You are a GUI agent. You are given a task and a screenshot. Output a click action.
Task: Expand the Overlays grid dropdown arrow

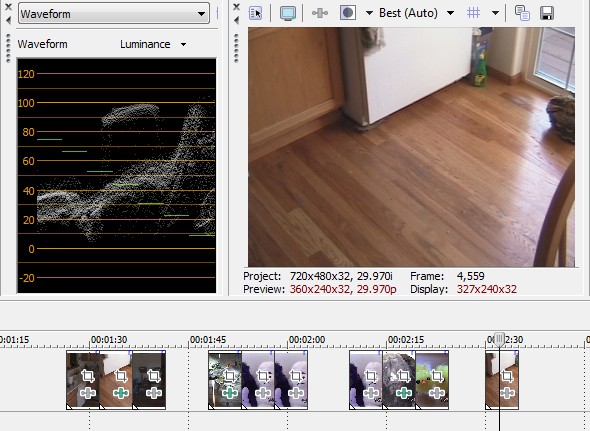[496, 13]
